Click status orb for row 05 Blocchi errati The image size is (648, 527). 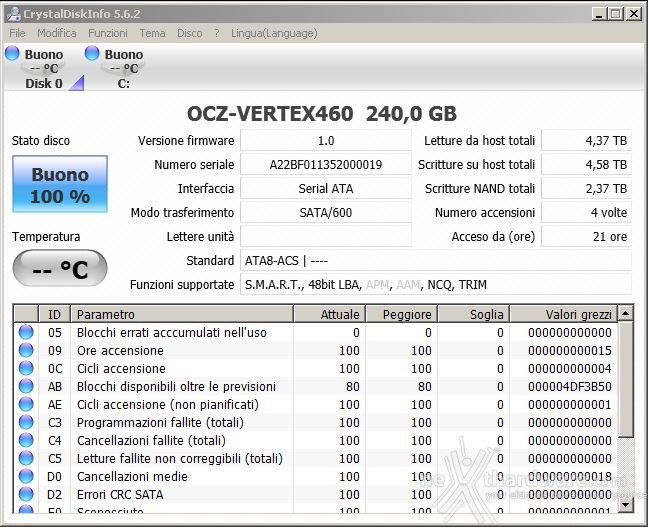26,332
